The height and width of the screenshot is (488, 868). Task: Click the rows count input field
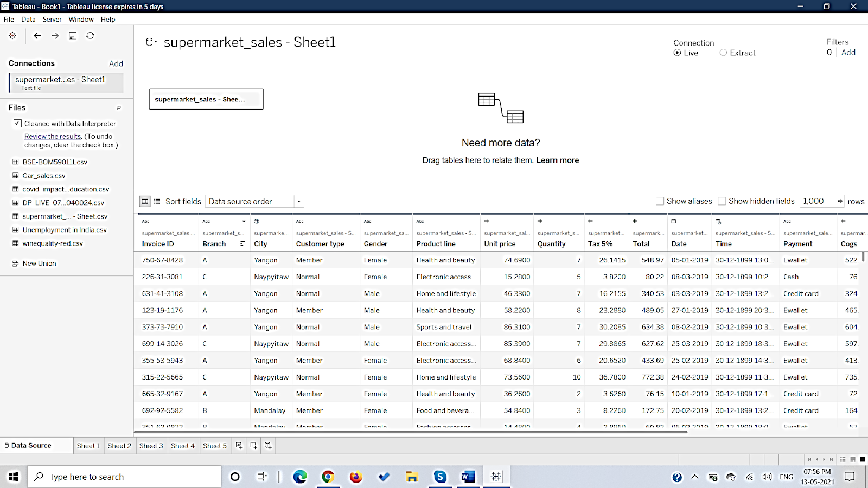(x=817, y=201)
